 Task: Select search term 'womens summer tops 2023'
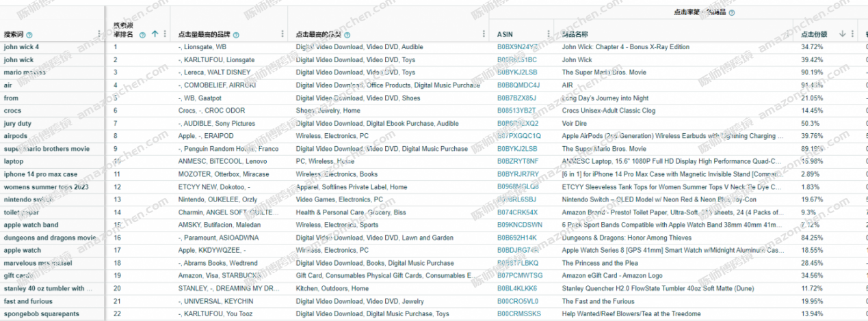tap(46, 187)
